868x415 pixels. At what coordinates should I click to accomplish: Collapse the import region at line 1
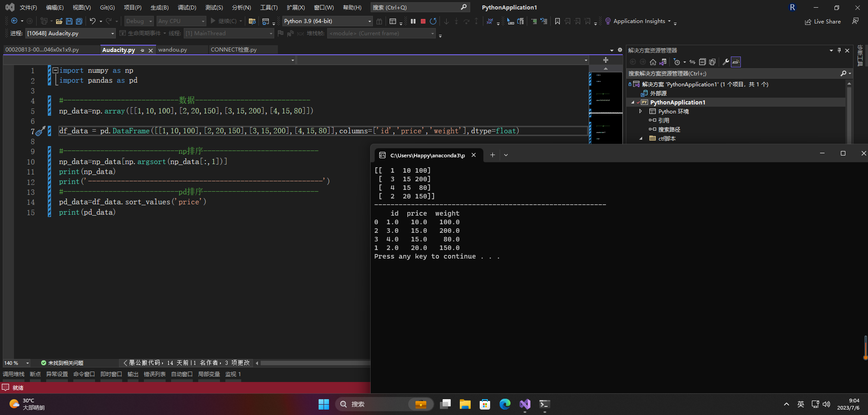pyautogui.click(x=55, y=70)
